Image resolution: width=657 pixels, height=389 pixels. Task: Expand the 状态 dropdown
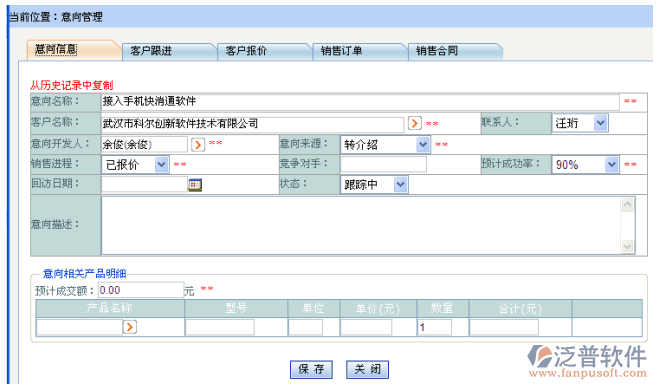(401, 184)
